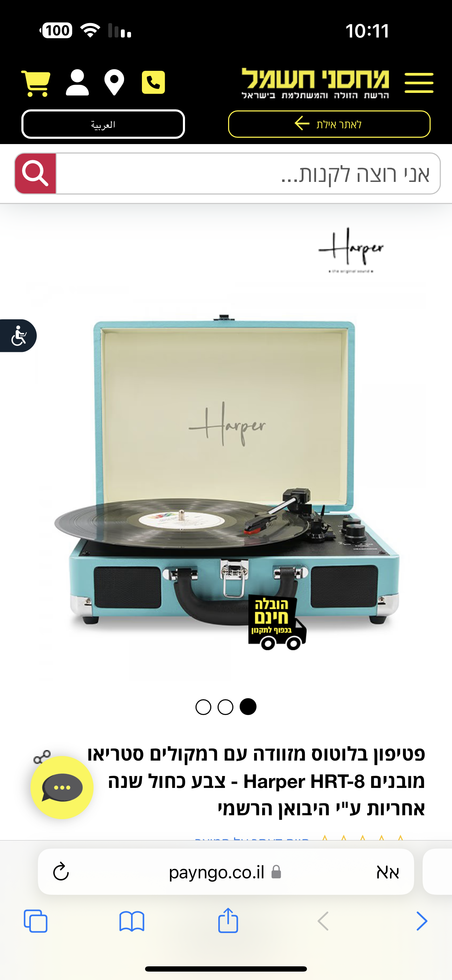This screenshot has width=452, height=980.
Task: Reload the page in Safari
Action: 61,872
